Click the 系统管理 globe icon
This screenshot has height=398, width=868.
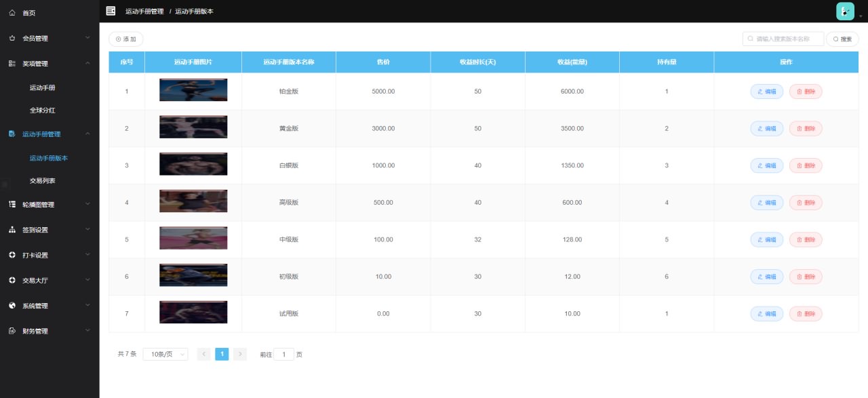pos(12,306)
